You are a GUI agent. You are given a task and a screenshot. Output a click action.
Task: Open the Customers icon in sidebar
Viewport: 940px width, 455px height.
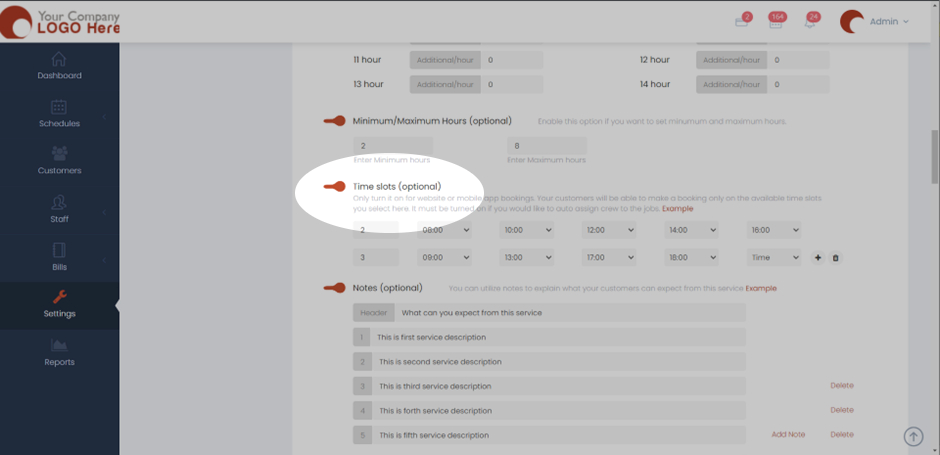(x=59, y=154)
